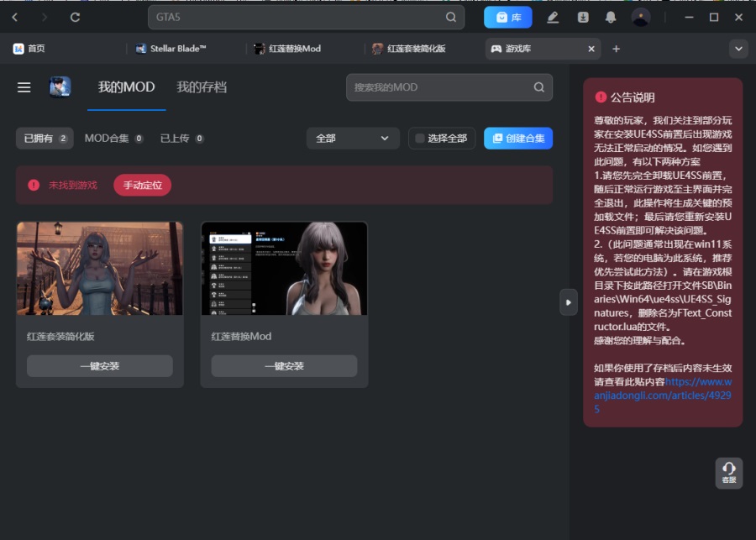Click the game avatar icon

(60, 87)
